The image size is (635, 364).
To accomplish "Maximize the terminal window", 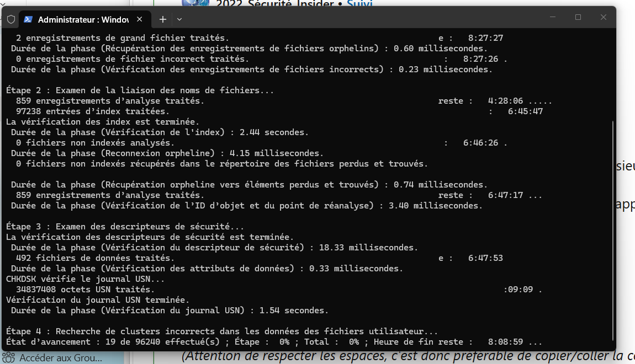I will (x=578, y=17).
